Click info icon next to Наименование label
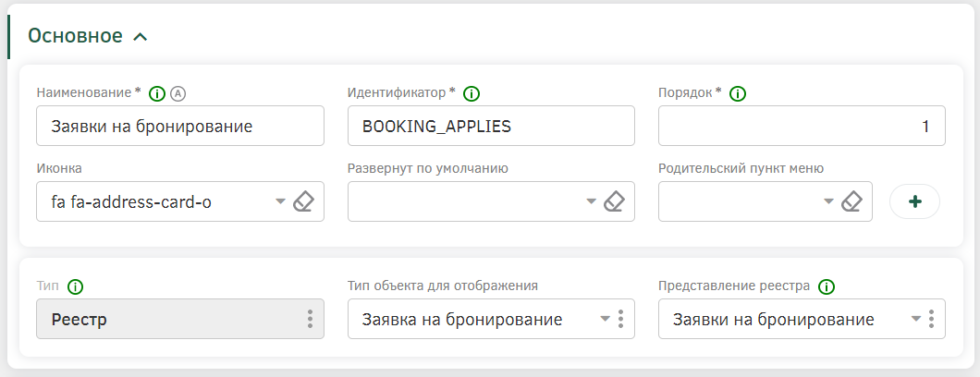Viewport: 980px width, 377px height. tap(157, 94)
